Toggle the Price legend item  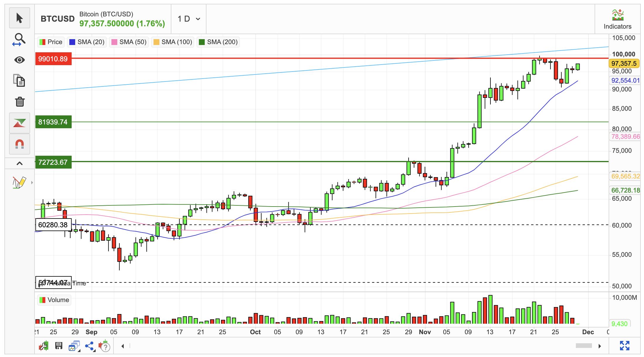point(51,42)
